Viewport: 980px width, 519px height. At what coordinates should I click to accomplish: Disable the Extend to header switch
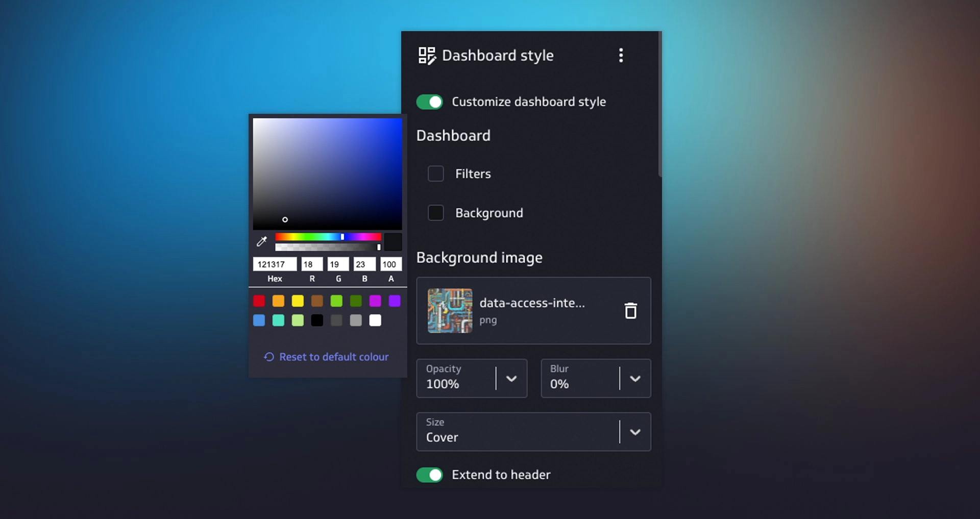pyautogui.click(x=429, y=475)
